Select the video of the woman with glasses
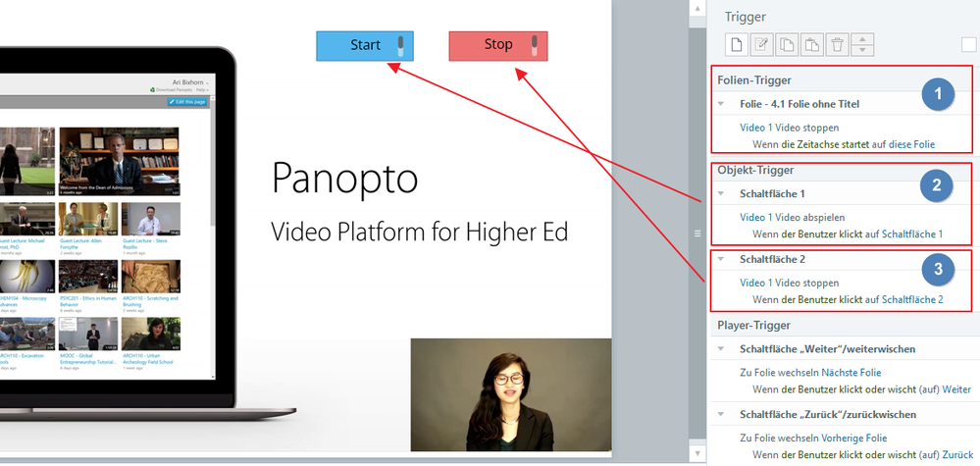This screenshot has height=466, width=980. tap(511, 394)
